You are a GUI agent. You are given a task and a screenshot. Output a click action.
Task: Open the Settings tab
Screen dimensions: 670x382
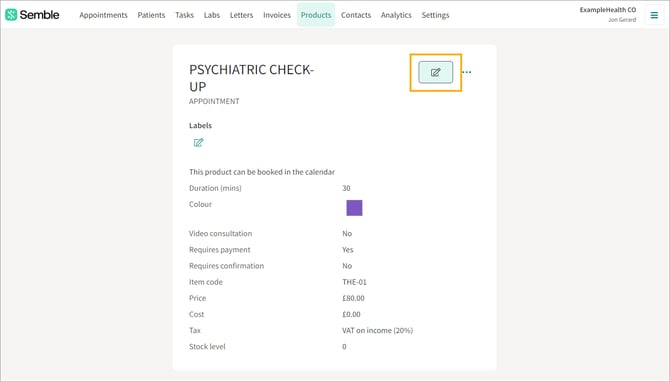tap(435, 15)
